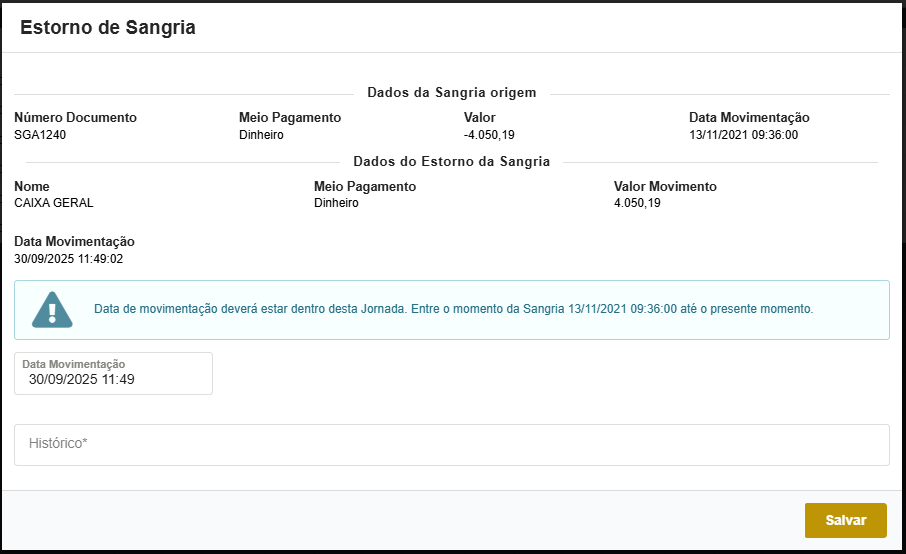Screen dimensions: 906x554
Task: Click the alert message about the Jornada
Action: (x=453, y=309)
